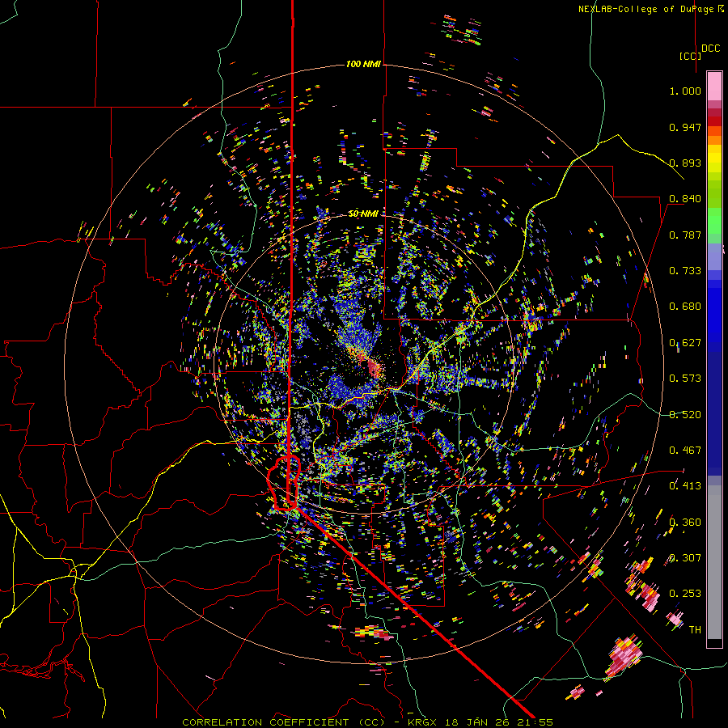Image resolution: width=728 pixels, height=728 pixels.
Task: Click the CORRELATION COEFFICIENT (CC) caption text
Action: [284, 722]
